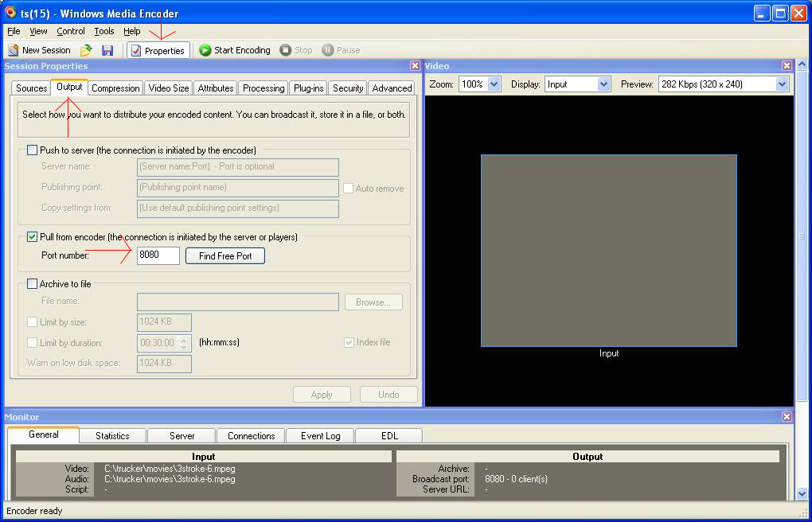Open the View menu
The image size is (812, 522).
click(38, 31)
